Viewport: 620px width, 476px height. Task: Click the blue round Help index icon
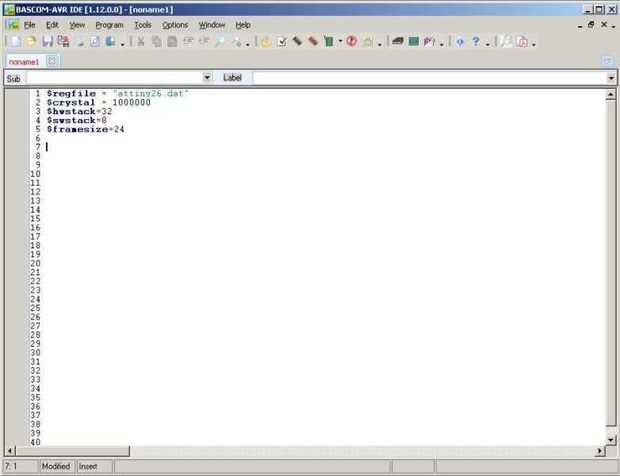tap(460, 42)
